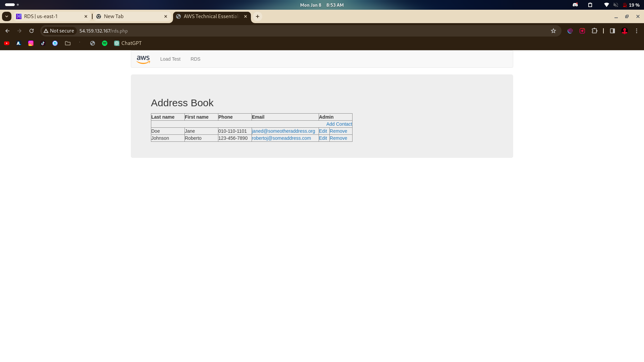This screenshot has width=644, height=362.
Task: Open the TikTok bookmark
Action: click(x=43, y=43)
